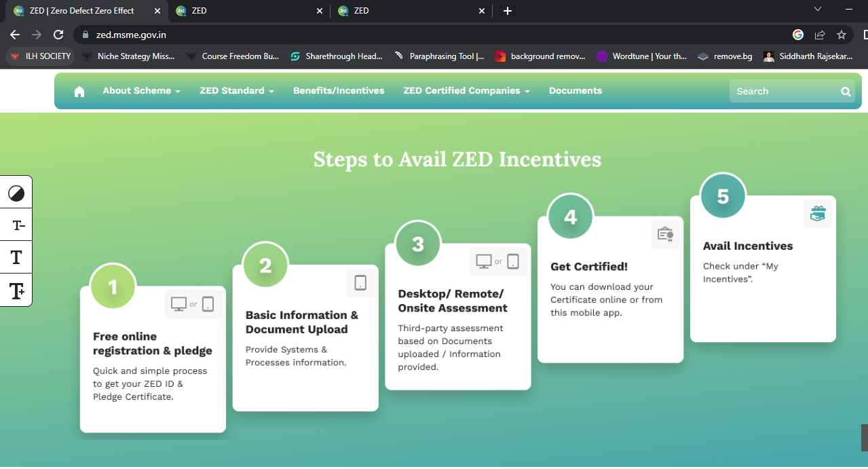Open the Documents menu item
The height and width of the screenshot is (469, 868).
click(575, 91)
